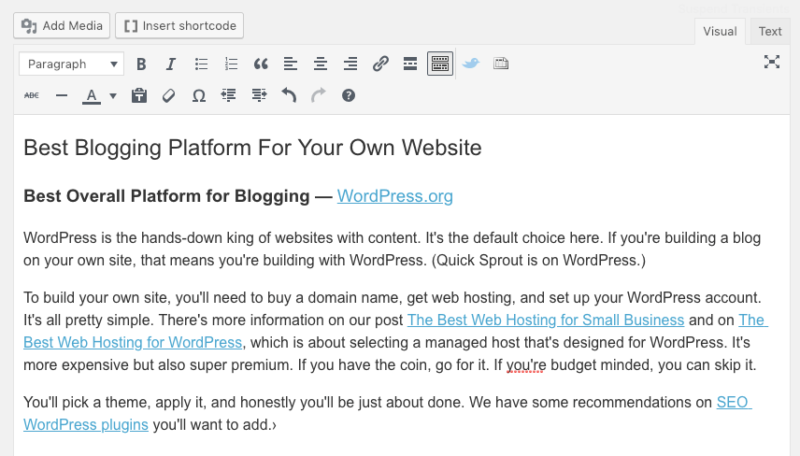Switch to the Visual editor tab

coord(720,31)
